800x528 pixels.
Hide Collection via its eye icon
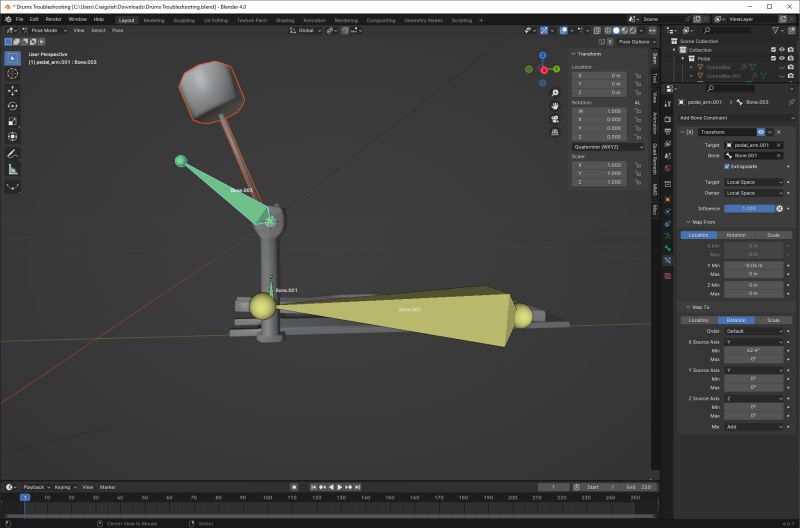tap(782, 50)
